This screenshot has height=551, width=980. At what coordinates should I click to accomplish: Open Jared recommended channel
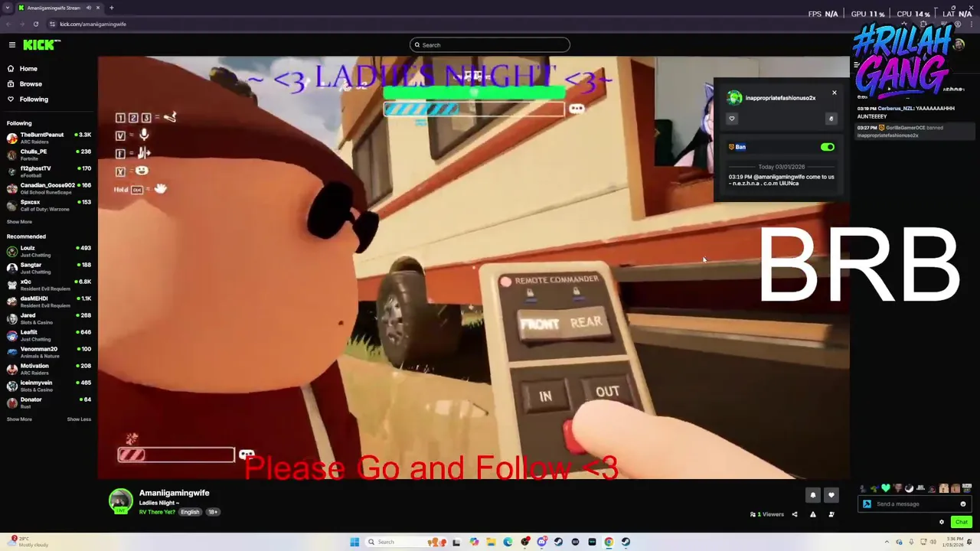[49, 318]
